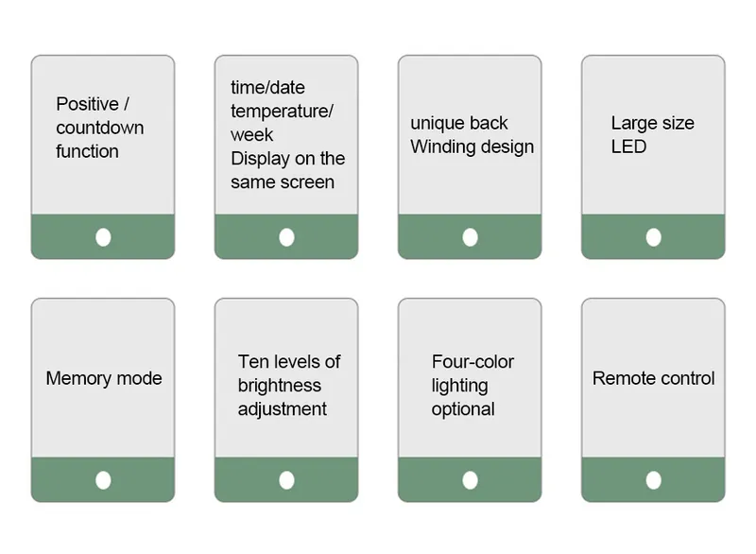
Task: Click the Ten levels of brightness adjustment text
Action: click(x=289, y=385)
